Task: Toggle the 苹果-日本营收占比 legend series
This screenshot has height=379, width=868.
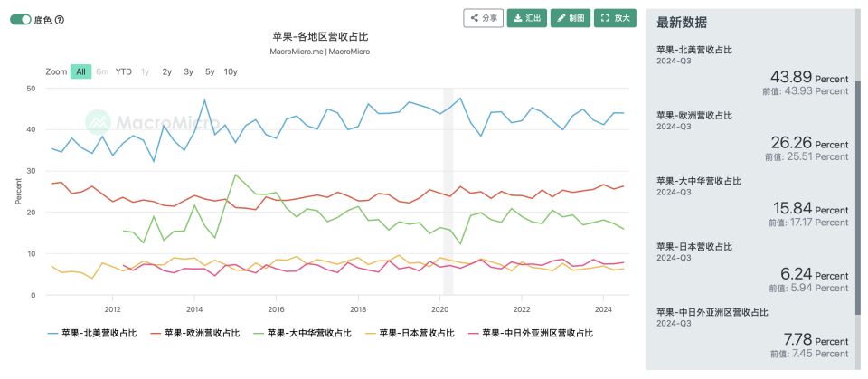Action: (410, 333)
